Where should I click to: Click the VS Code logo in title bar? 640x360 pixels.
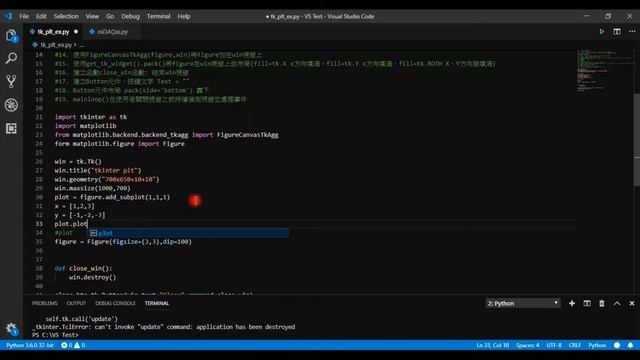click(x=9, y=16)
